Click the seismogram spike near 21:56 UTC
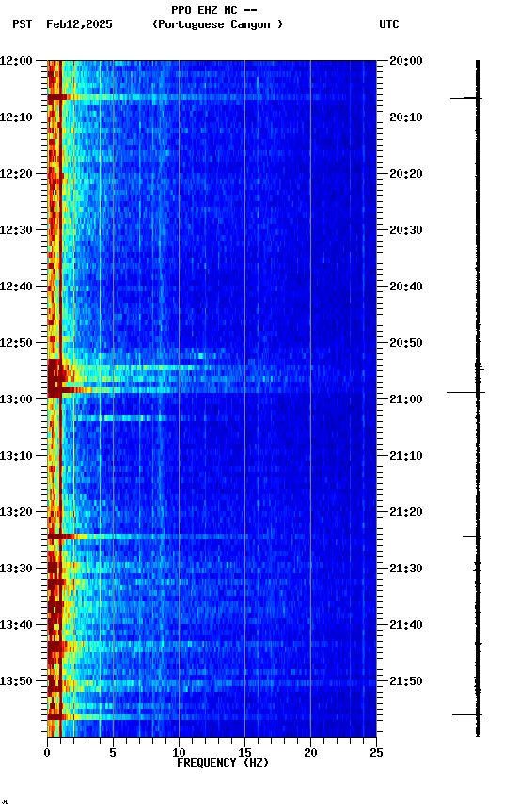Viewport: 519px width, 812px height. tap(467, 714)
